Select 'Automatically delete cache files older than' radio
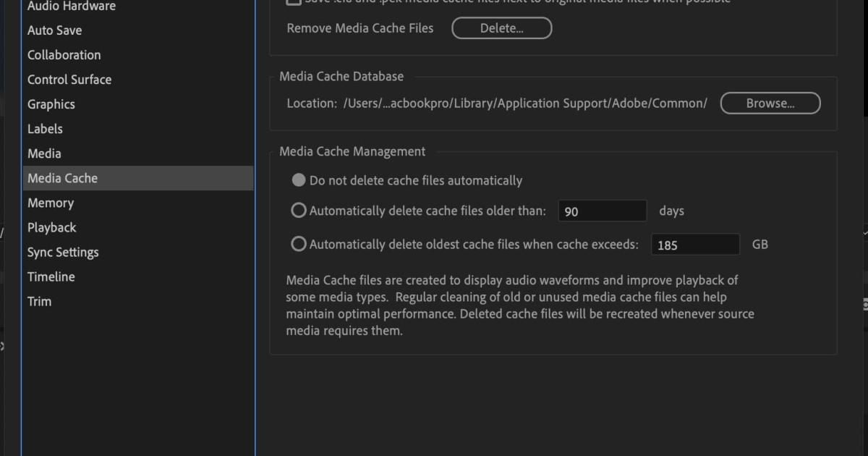 (x=298, y=211)
